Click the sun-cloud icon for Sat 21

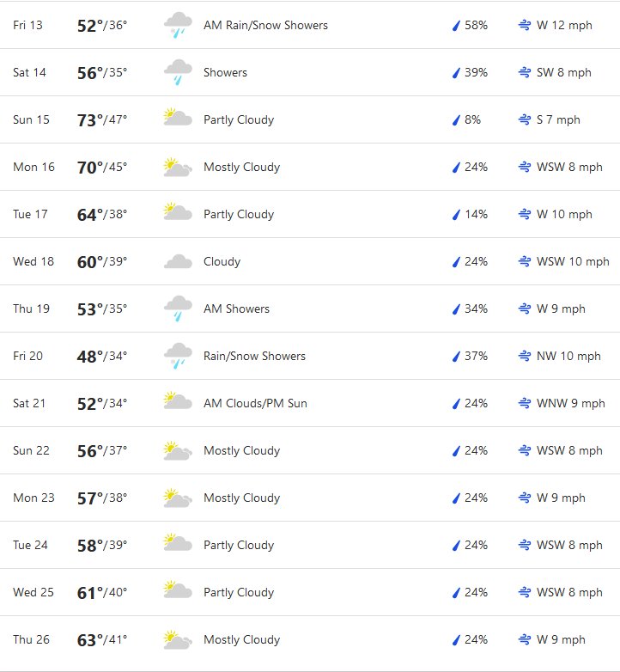pos(178,400)
